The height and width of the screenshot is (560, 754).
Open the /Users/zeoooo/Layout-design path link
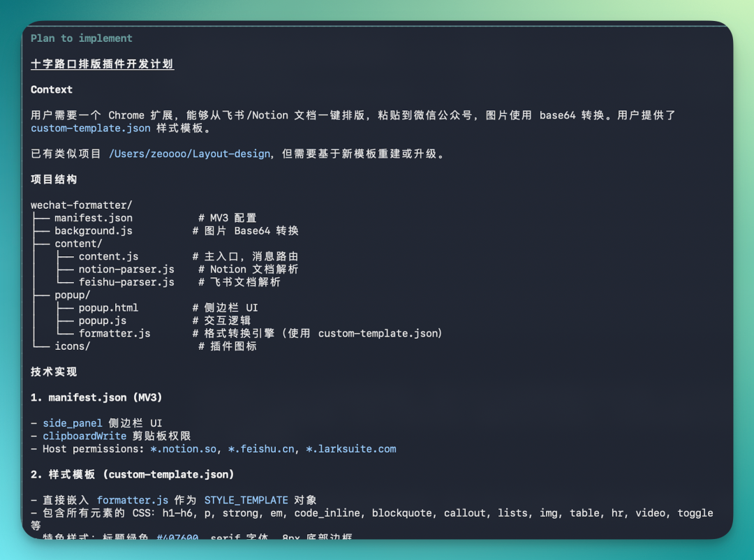click(189, 154)
